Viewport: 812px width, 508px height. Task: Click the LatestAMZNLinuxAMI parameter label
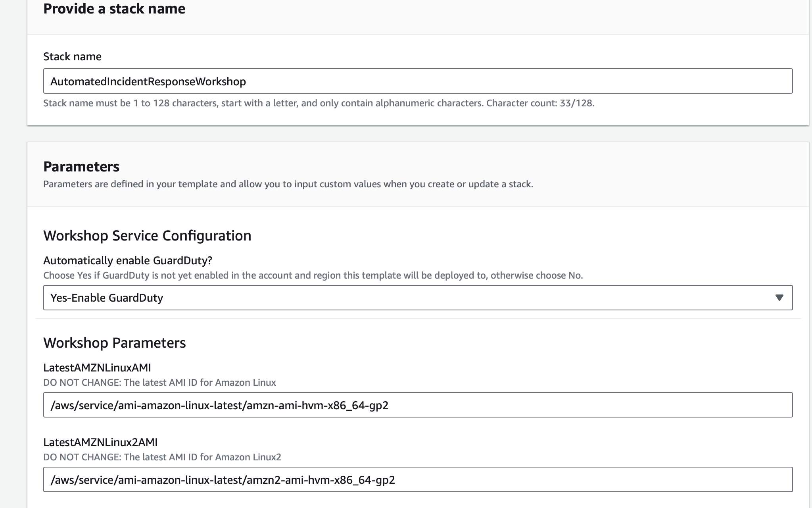[97, 368]
